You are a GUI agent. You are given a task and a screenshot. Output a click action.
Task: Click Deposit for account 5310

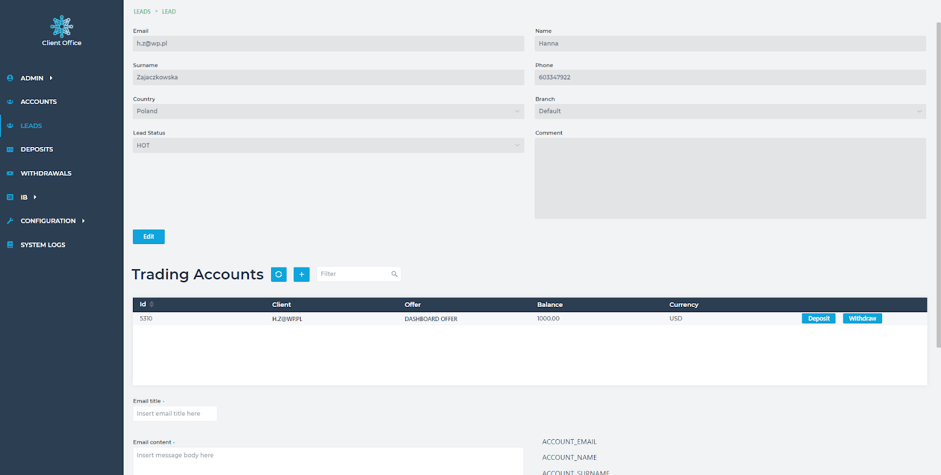point(818,318)
